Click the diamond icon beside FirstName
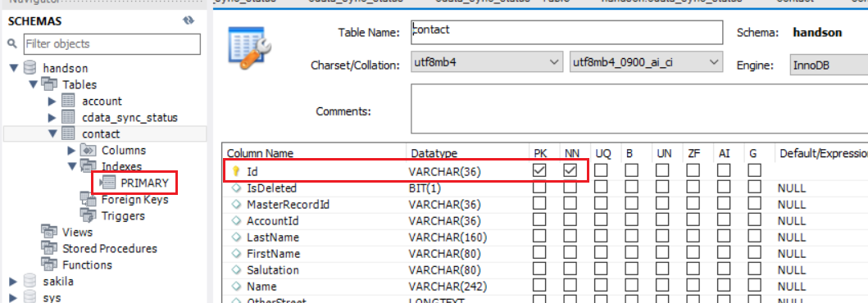868x303 pixels. point(235,254)
